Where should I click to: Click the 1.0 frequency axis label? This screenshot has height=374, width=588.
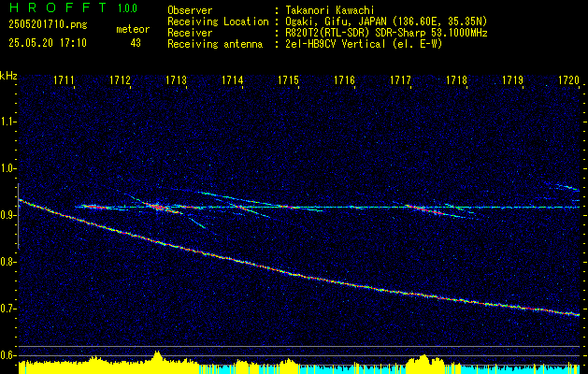click(x=7, y=168)
